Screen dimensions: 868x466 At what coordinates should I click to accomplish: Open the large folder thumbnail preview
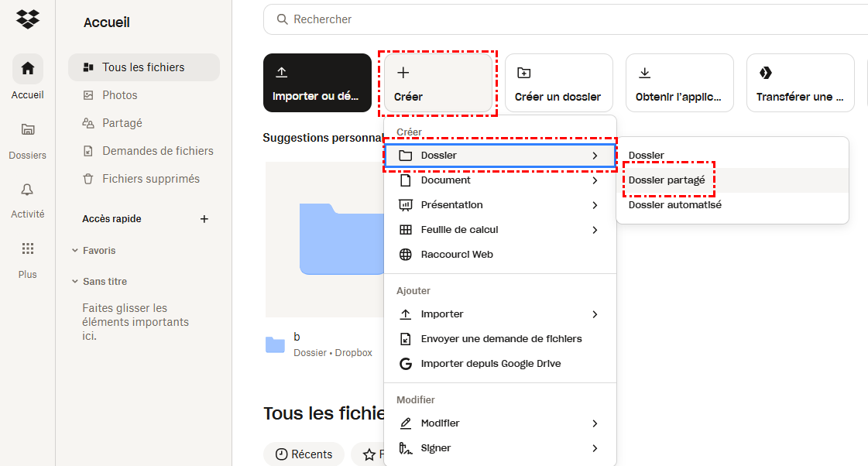pyautogui.click(x=325, y=239)
